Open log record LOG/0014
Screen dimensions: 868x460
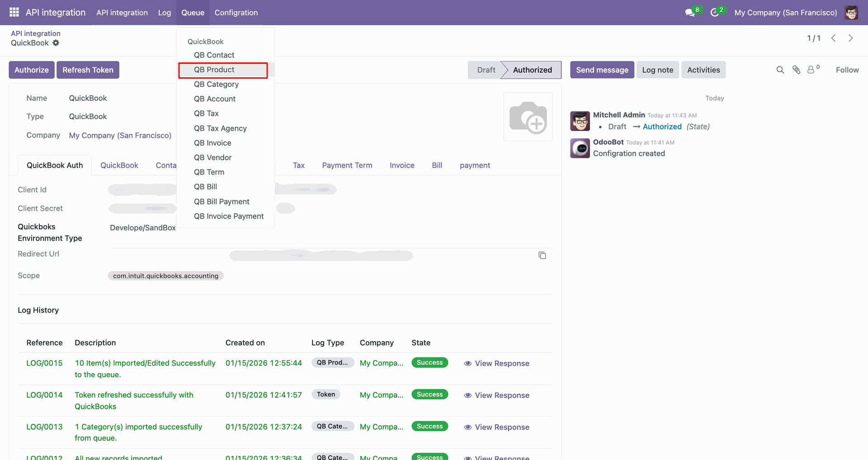pyautogui.click(x=44, y=395)
